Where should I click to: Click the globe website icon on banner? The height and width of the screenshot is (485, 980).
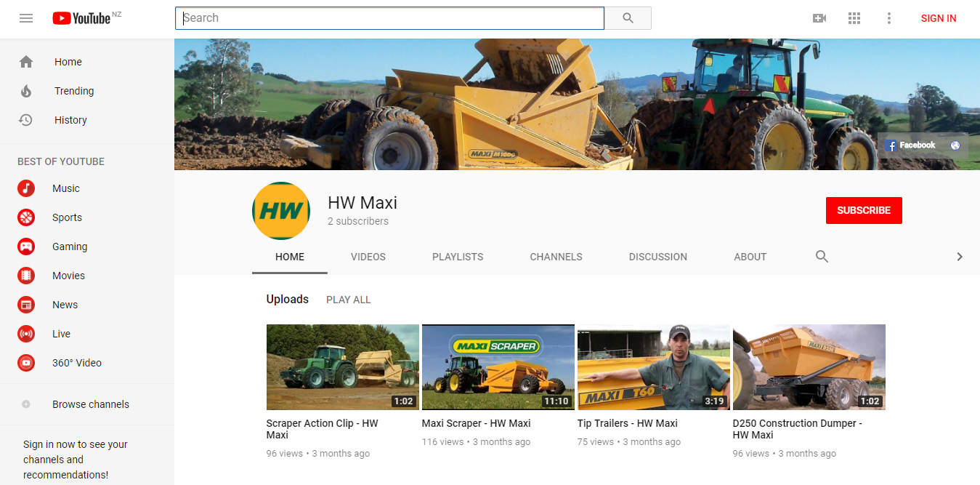pyautogui.click(x=955, y=145)
